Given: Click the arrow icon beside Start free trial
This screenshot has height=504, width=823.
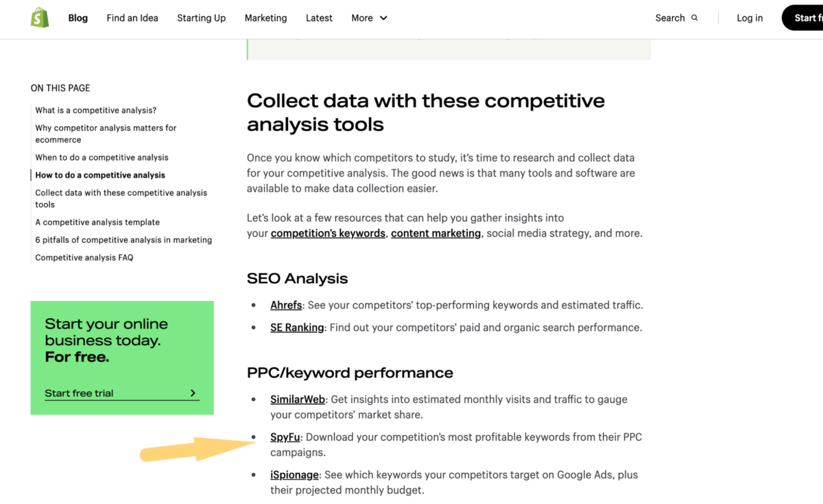Looking at the screenshot, I should 193,393.
